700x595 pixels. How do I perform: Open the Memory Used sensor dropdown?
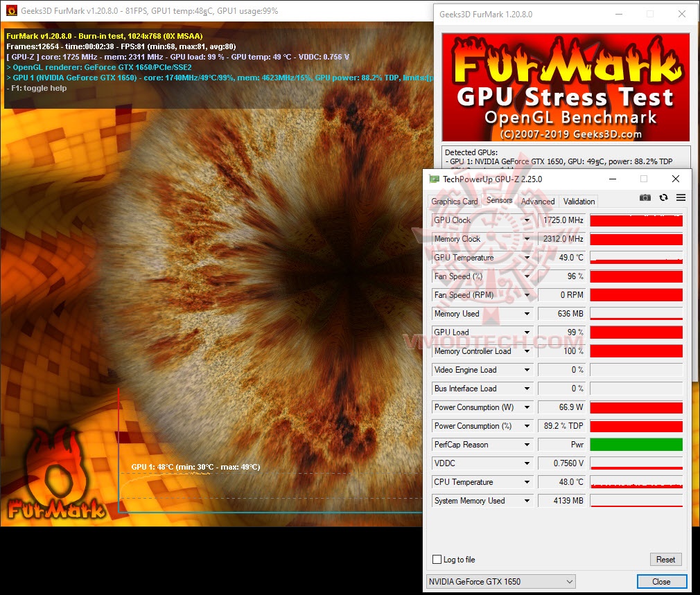tap(527, 314)
